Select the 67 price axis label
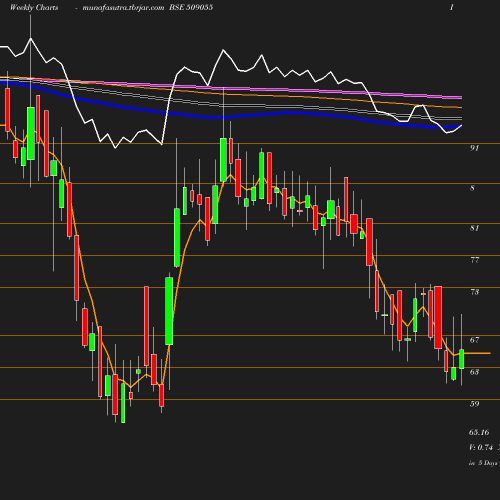 (474, 340)
